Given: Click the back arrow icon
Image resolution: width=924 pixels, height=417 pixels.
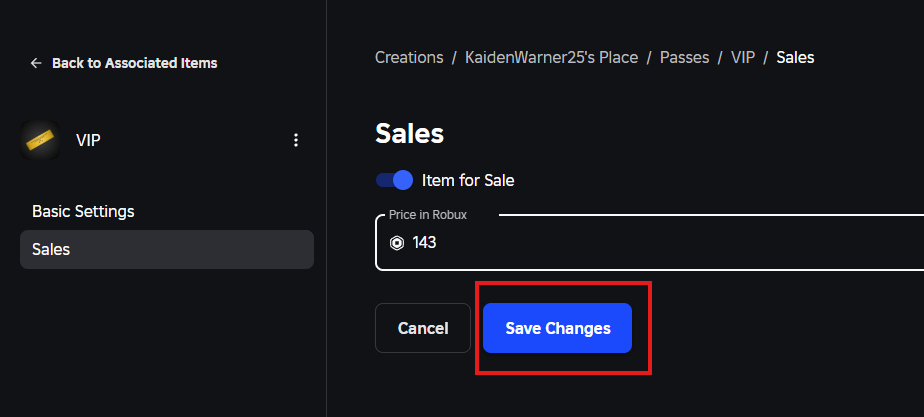Looking at the screenshot, I should pyautogui.click(x=36, y=63).
